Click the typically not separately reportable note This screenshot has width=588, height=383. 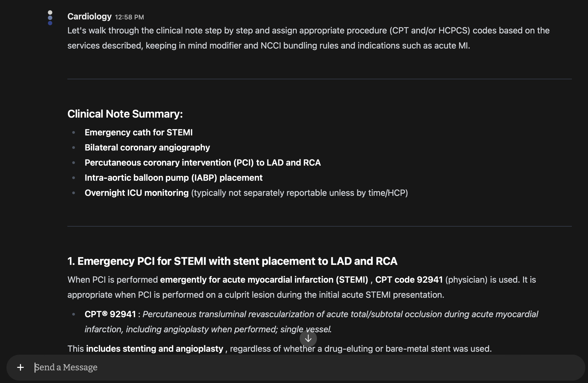coord(299,193)
